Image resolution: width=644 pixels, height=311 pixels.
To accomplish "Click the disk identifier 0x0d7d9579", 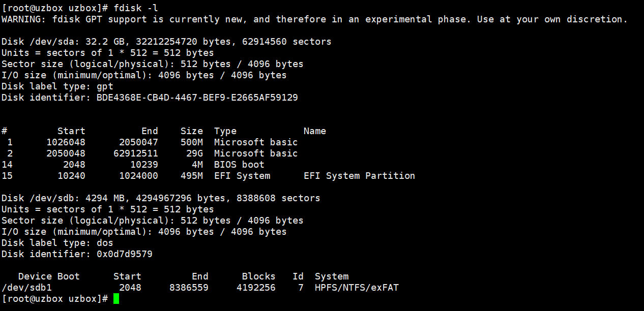I will pos(124,254).
